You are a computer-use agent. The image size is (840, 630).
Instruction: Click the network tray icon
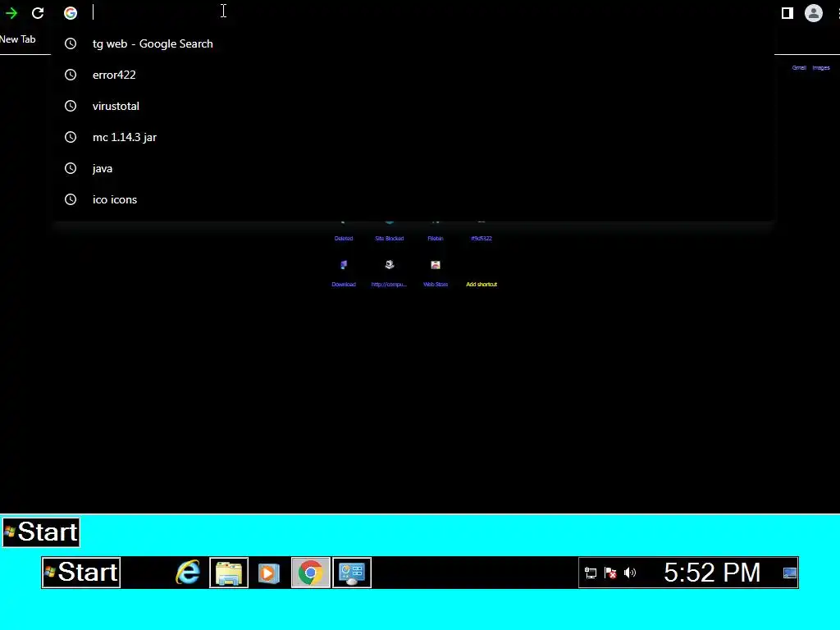pyautogui.click(x=591, y=573)
